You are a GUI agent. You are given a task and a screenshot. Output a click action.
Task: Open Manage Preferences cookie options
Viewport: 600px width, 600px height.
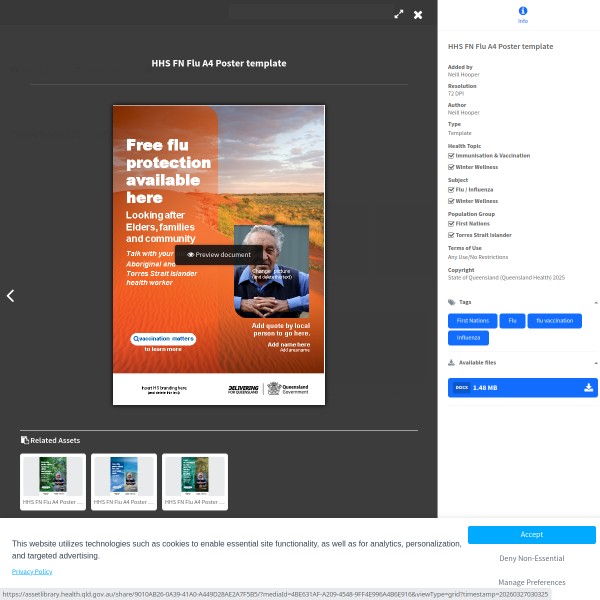click(531, 582)
